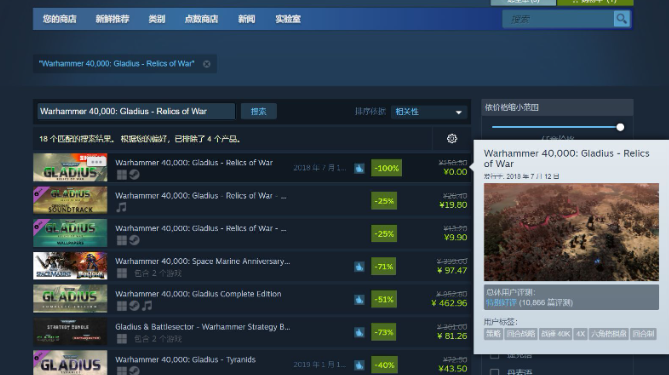Click the 4X tag in preview

point(580,334)
